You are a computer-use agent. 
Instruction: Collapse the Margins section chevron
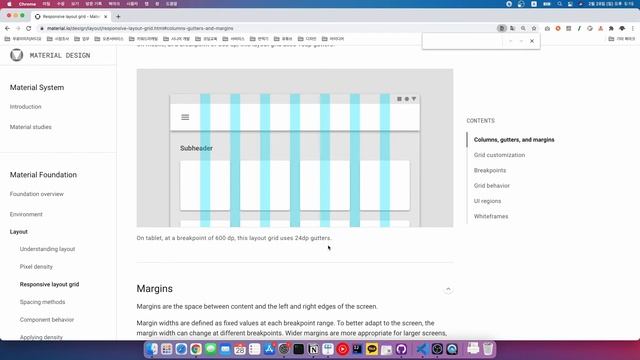[x=448, y=289]
